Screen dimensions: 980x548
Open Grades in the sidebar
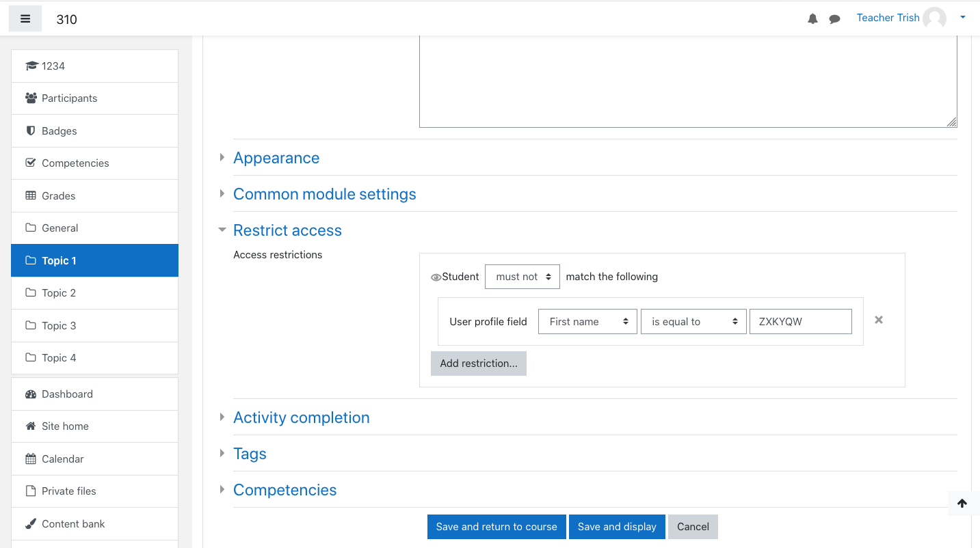[x=95, y=195]
